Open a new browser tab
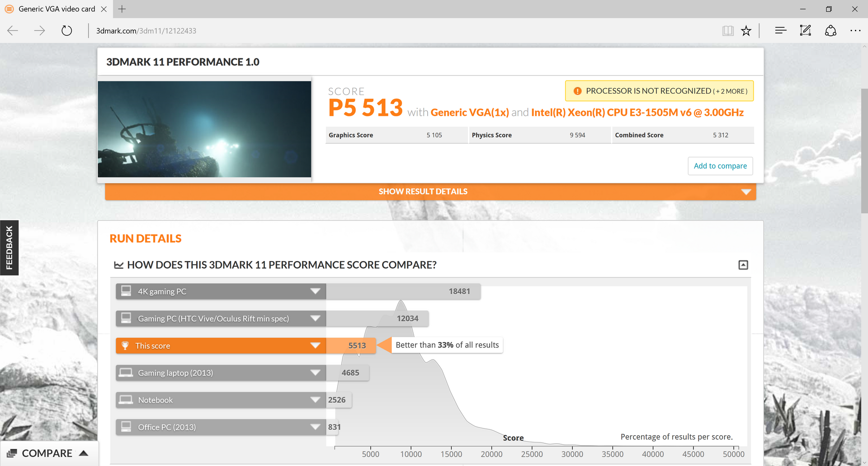Screen dimensions: 868x466 [x=122, y=9]
